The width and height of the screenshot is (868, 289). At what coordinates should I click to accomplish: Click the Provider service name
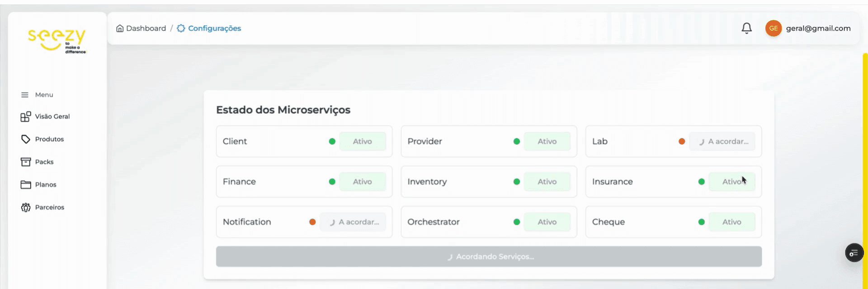click(x=425, y=141)
